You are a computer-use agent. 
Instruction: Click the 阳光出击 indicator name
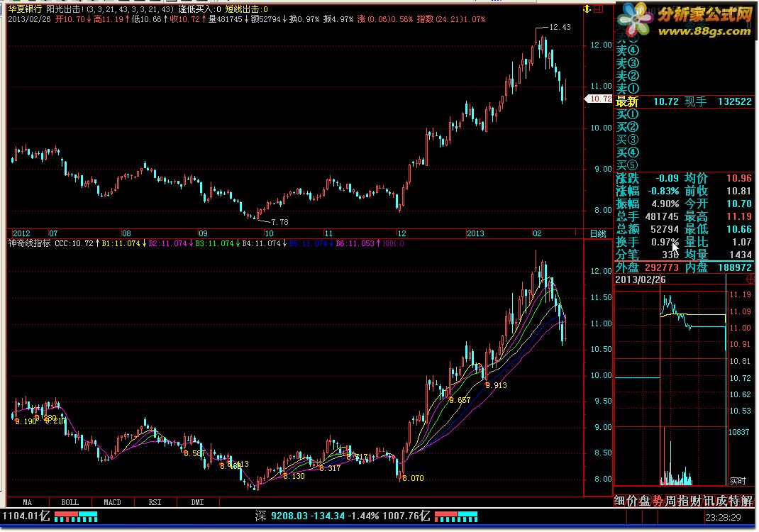(66, 9)
